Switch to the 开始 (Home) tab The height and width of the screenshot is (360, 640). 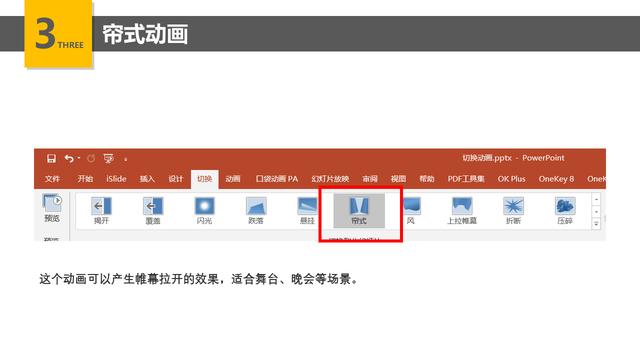tap(85, 179)
